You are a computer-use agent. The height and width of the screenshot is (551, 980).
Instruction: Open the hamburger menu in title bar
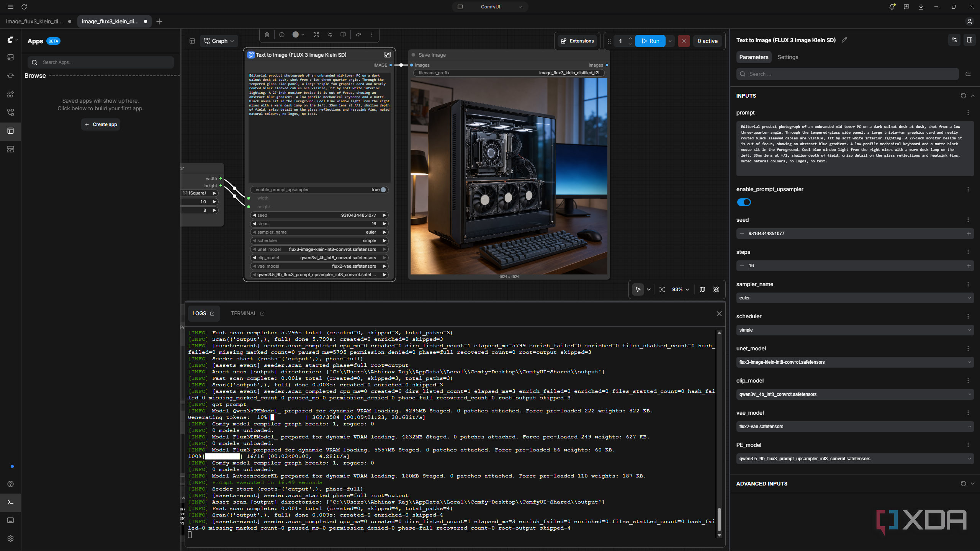[x=10, y=7]
